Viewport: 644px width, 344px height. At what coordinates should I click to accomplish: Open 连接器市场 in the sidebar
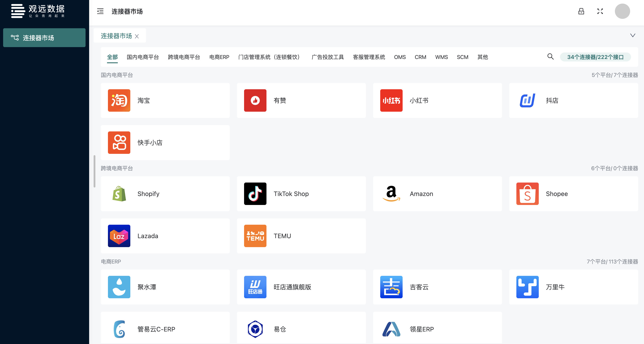pos(44,38)
